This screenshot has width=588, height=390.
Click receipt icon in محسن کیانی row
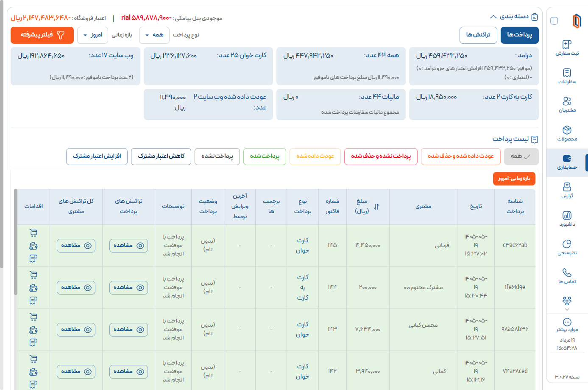(x=33, y=342)
